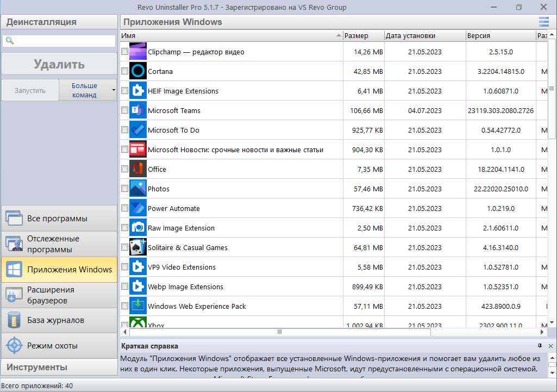Select the Webp Image Extensions row name
Image resolution: width=557 pixels, height=392 pixels.
point(185,287)
